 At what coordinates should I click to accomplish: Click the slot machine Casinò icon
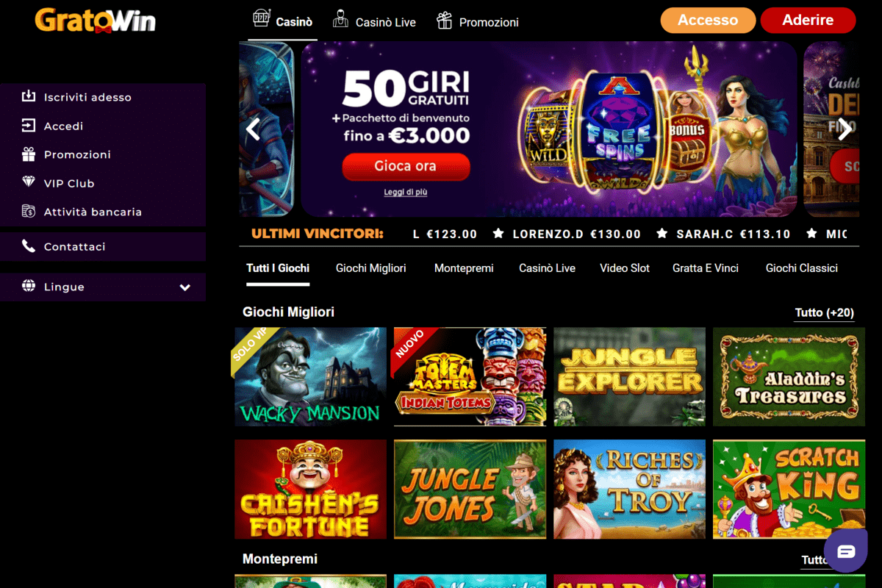pos(261,19)
